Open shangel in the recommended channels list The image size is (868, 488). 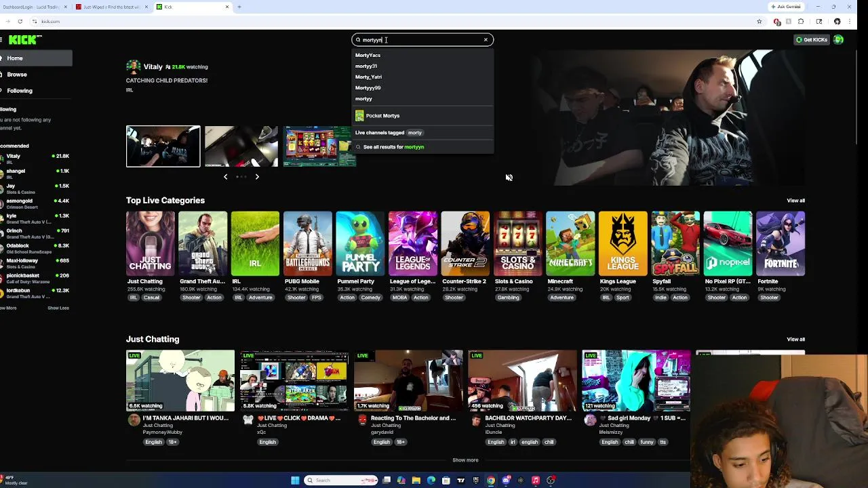pyautogui.click(x=36, y=174)
